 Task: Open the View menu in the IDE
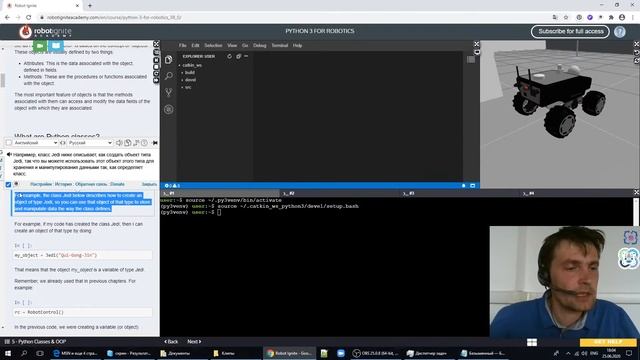coord(232,45)
